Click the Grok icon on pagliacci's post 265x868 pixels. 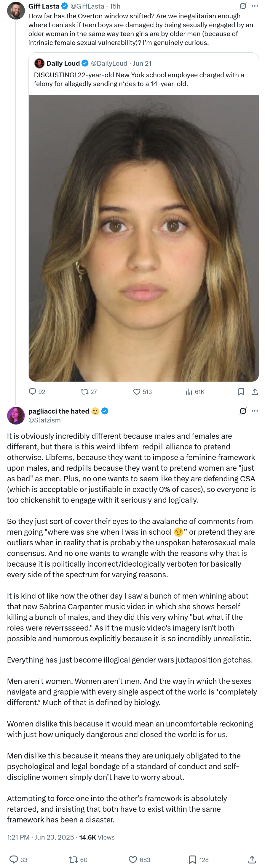(243, 411)
